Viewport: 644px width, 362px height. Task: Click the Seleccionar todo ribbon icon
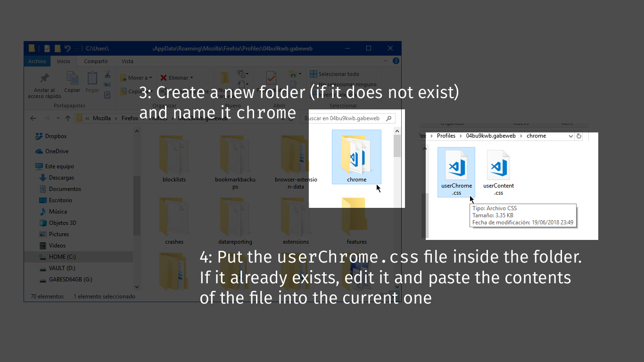[313, 74]
